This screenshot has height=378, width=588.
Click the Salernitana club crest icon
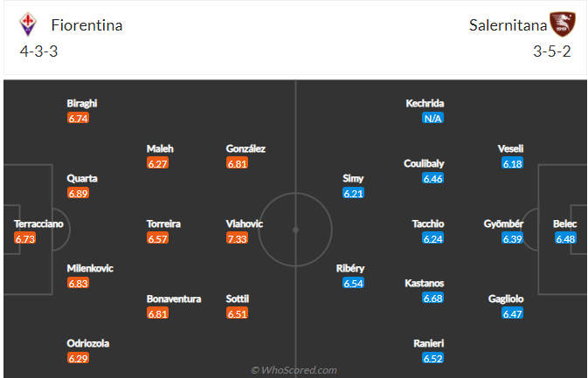tap(562, 24)
